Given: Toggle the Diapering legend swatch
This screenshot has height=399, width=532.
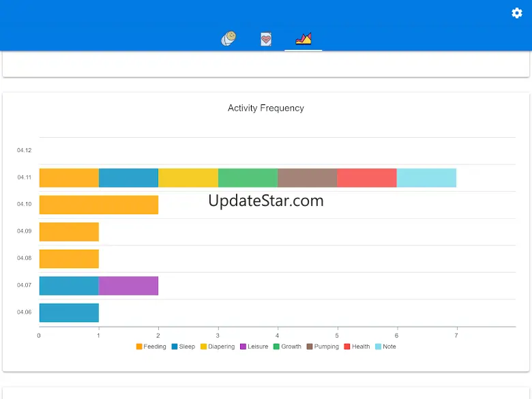Looking at the screenshot, I should tap(203, 346).
